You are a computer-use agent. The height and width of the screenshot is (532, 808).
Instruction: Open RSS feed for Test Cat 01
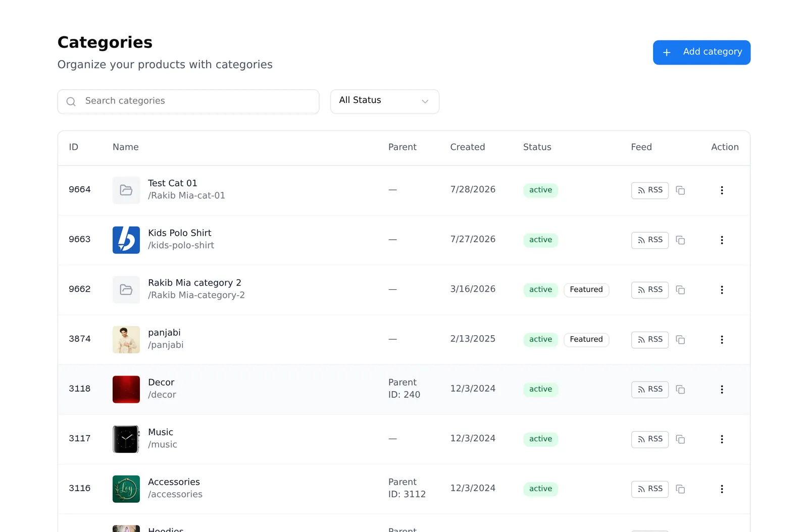tap(650, 190)
